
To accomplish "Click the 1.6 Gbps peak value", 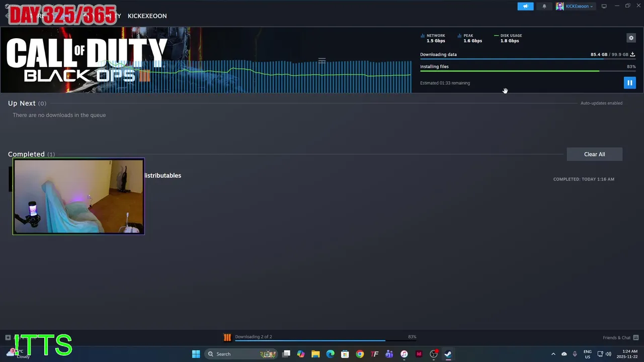I will pyautogui.click(x=472, y=41).
